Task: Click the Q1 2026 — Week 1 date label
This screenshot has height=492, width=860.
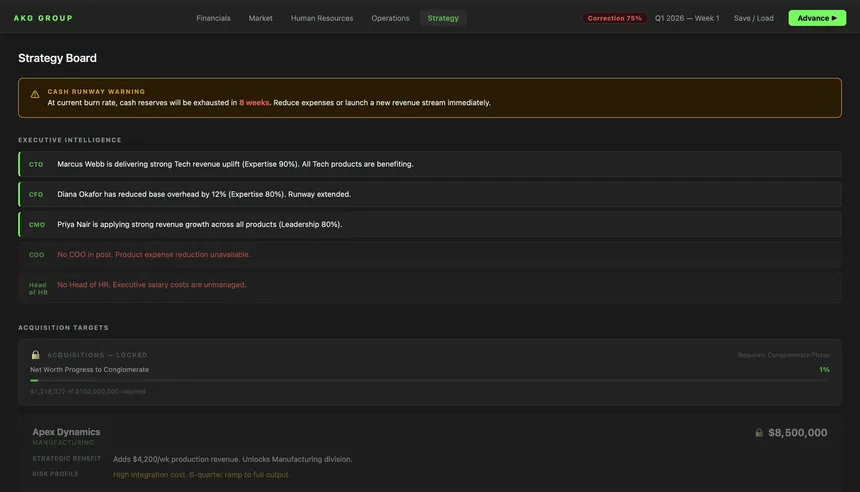Action: pos(687,18)
